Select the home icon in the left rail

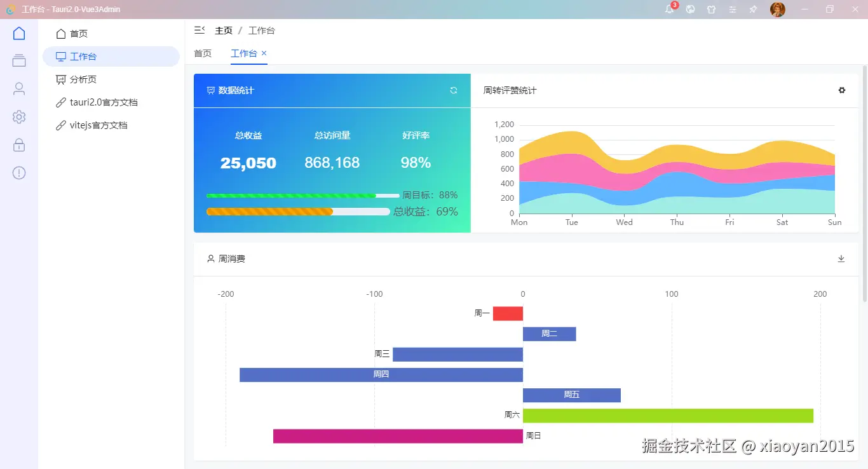(x=18, y=32)
